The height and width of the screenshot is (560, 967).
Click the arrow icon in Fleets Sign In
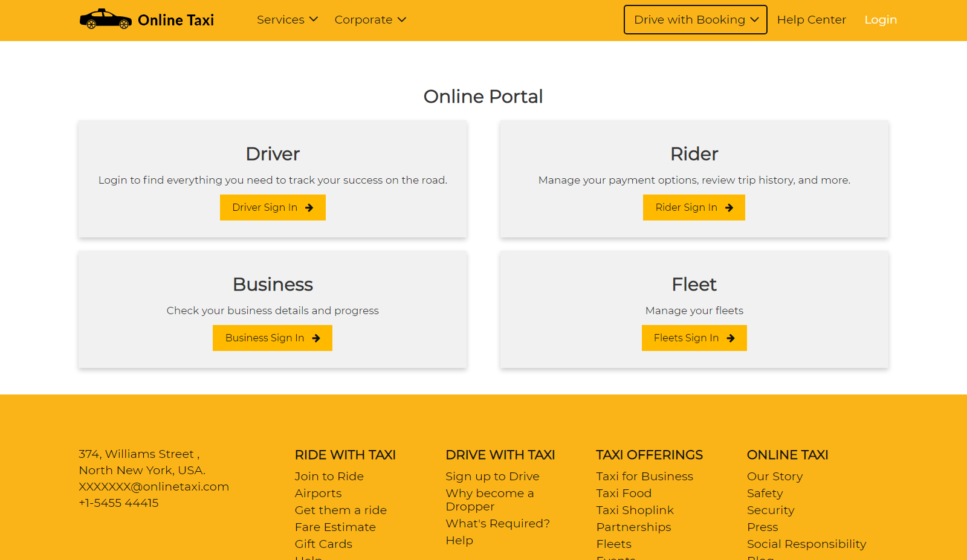(x=731, y=338)
